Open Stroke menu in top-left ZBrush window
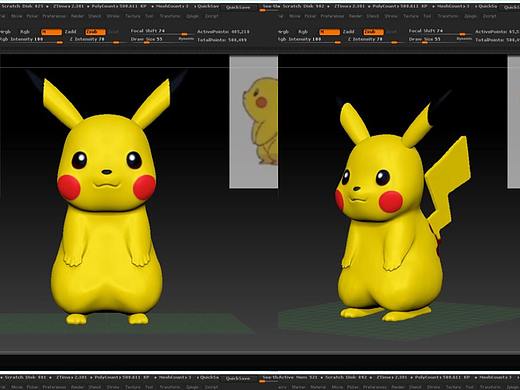This screenshot has width=520, height=390. [x=113, y=16]
